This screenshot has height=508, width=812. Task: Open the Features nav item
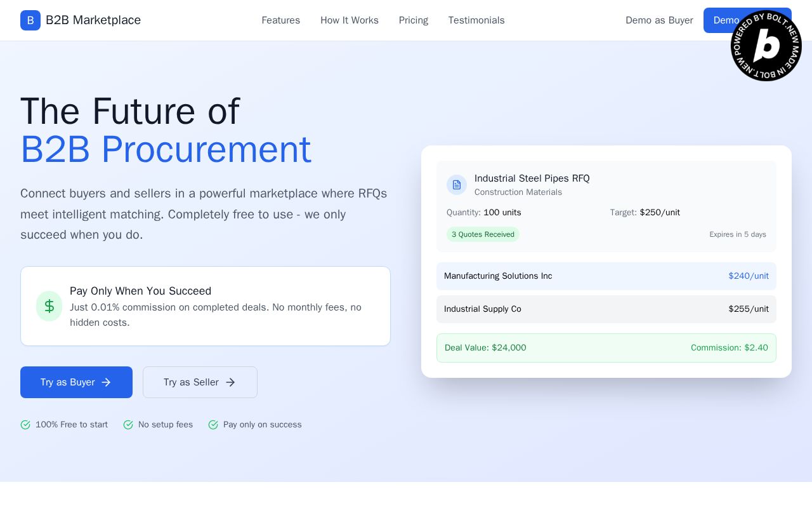click(281, 20)
